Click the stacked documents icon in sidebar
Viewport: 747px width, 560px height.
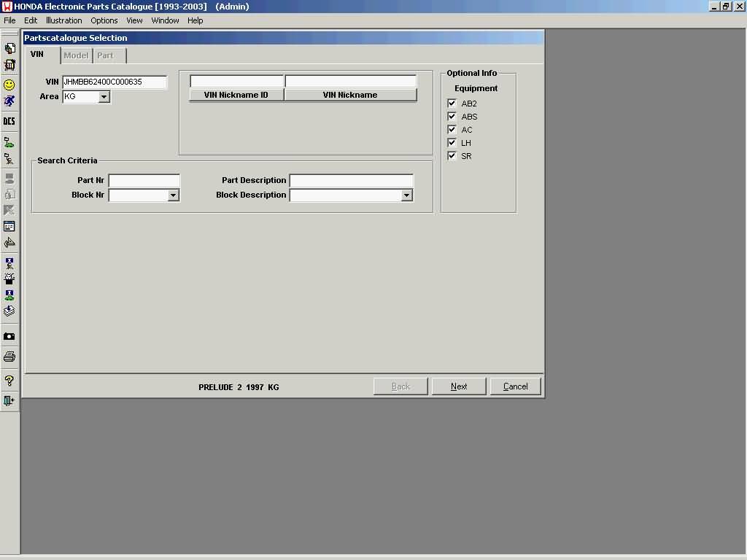(x=9, y=48)
